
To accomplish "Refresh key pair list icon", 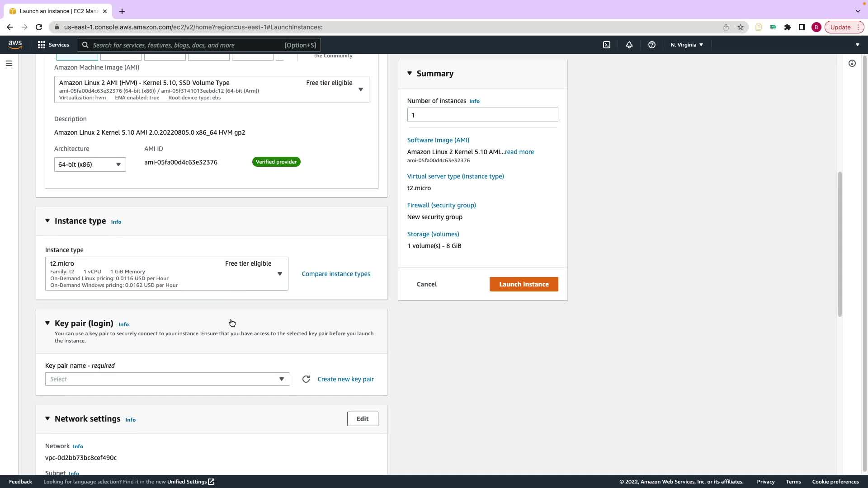I will pyautogui.click(x=306, y=379).
